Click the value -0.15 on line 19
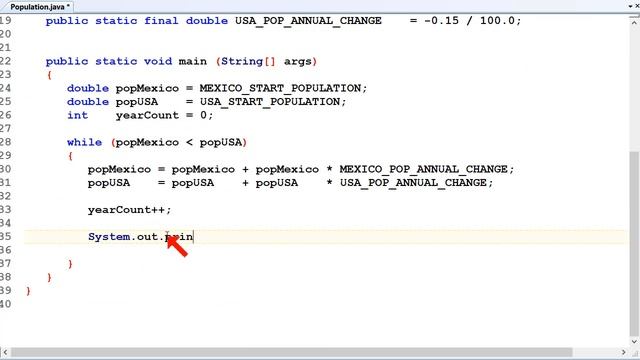Image resolution: width=640 pixels, height=360 pixels. coord(442,20)
